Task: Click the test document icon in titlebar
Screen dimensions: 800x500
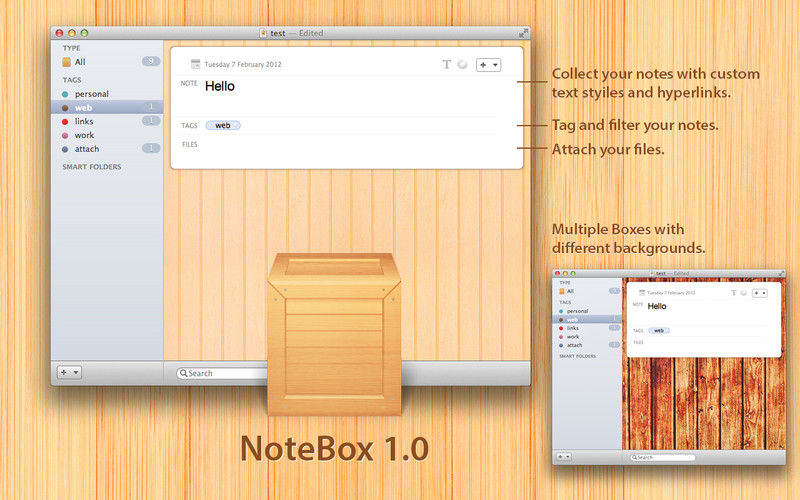Action: click(263, 33)
